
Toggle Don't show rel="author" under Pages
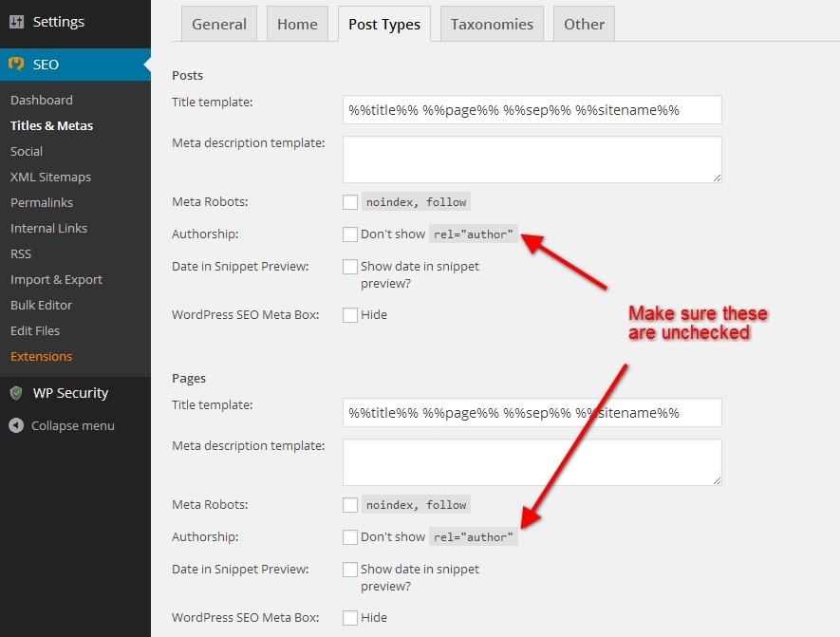(350, 536)
